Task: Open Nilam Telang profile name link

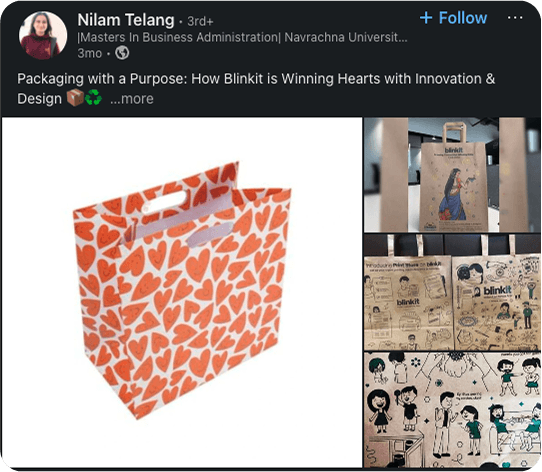Action: click(x=126, y=20)
